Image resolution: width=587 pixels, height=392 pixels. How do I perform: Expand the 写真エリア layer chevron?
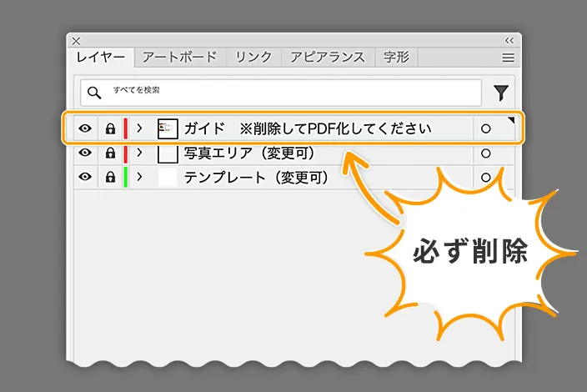coord(139,153)
